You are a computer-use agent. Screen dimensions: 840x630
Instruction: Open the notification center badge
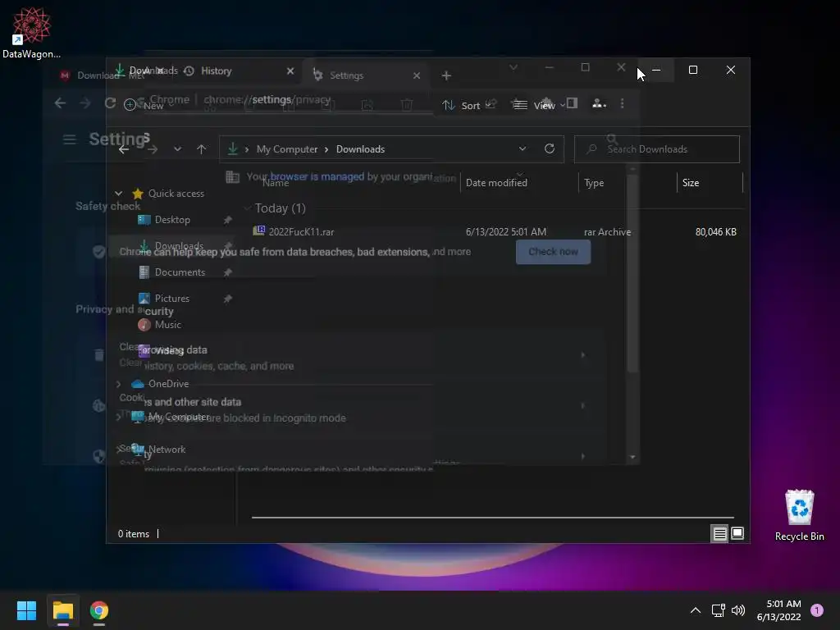[817, 610]
